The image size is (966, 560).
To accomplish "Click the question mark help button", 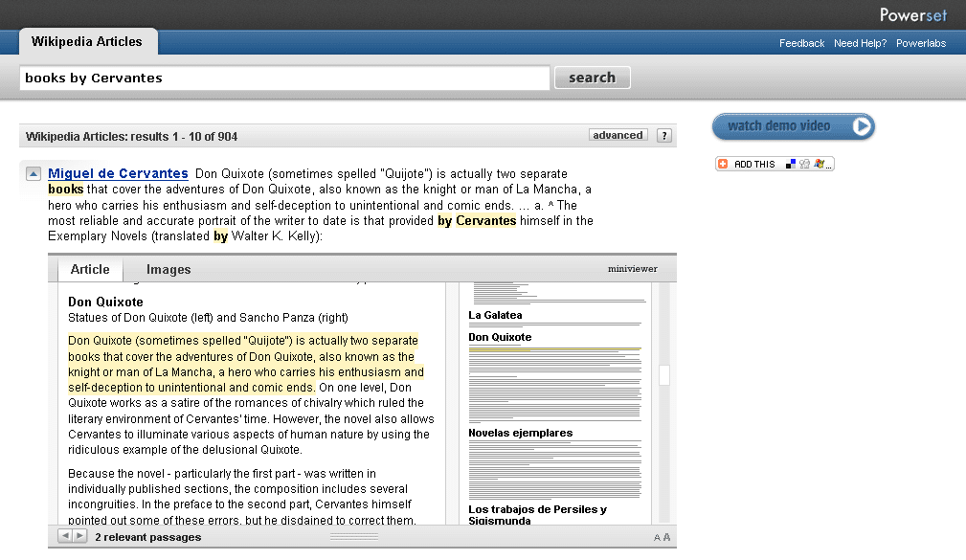I will 664,136.
